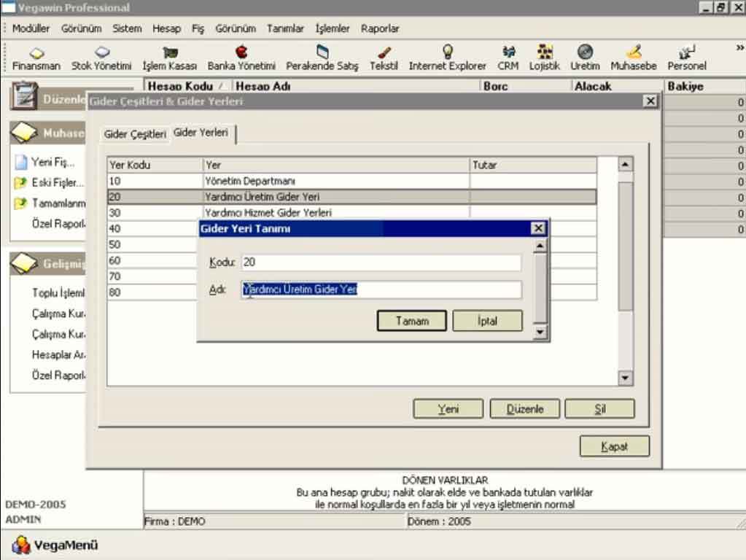746x560 pixels.
Task: Open the Stok Yönetimi toolbar module
Action: pyautogui.click(x=101, y=58)
